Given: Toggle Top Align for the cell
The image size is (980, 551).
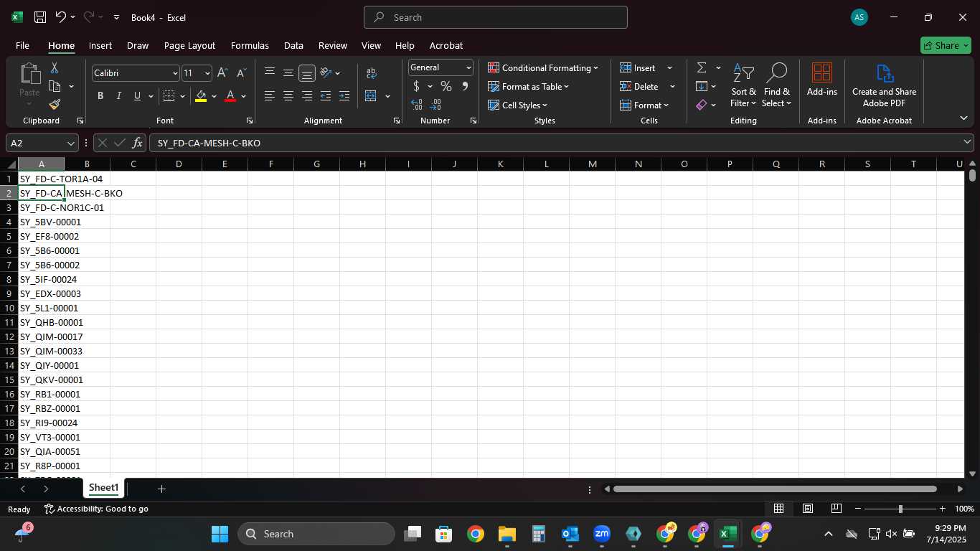Looking at the screenshot, I should (x=270, y=73).
